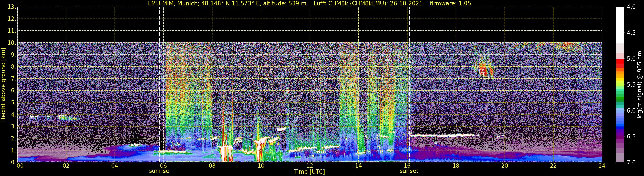Image resolution: width=644 pixels, height=176 pixels.
Task: Click the 'log(rc-signal) @ 905 nm' colorbar label
Action: [x=640, y=85]
